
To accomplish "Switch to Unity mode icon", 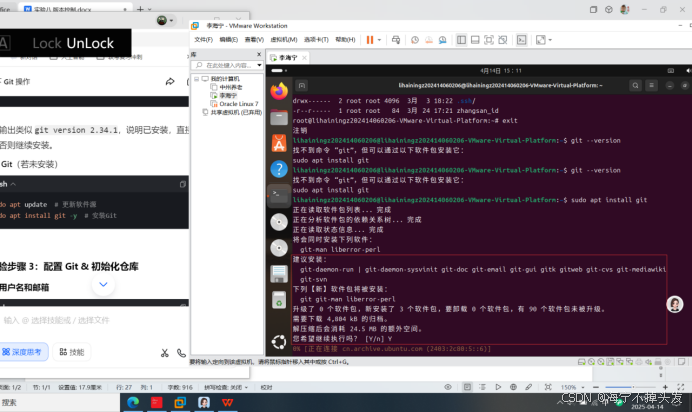I will 503,40.
